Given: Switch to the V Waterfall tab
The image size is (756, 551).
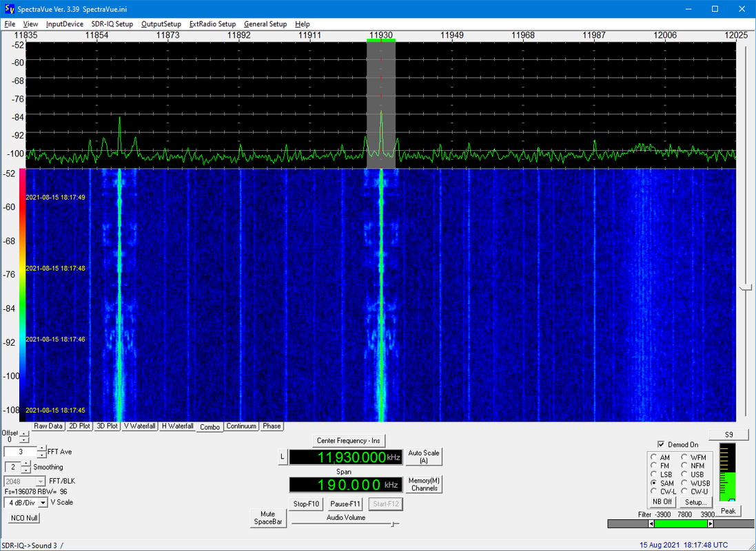Looking at the screenshot, I should click(x=139, y=426).
